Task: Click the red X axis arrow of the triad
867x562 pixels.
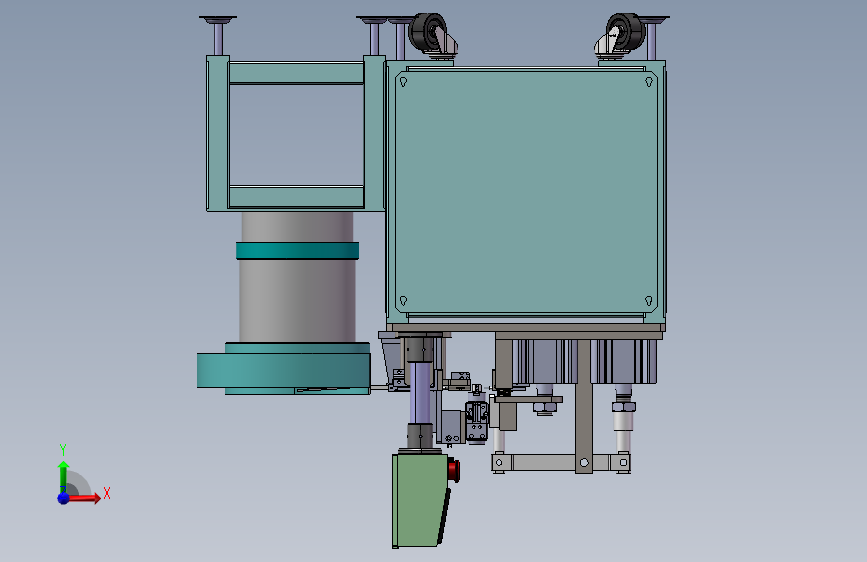Action: click(x=83, y=498)
